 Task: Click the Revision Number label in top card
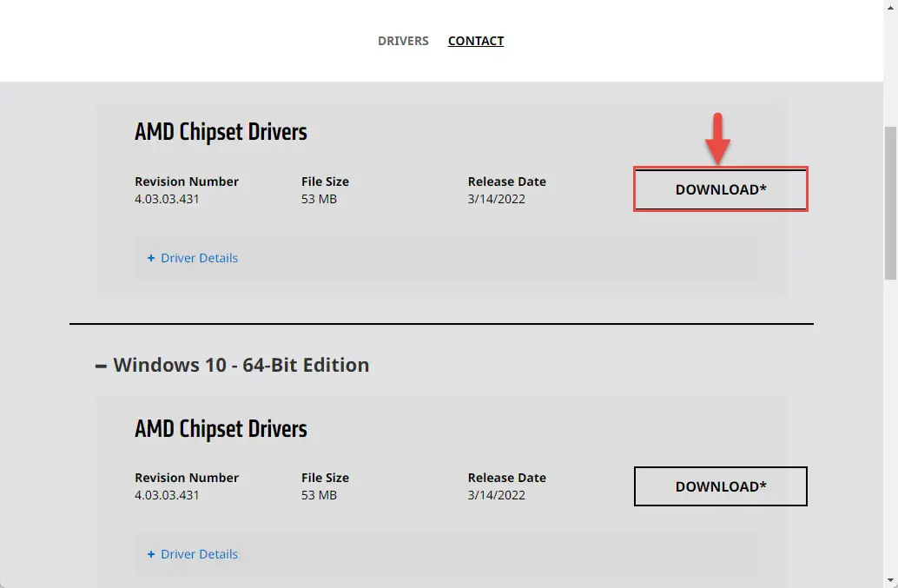pos(187,182)
